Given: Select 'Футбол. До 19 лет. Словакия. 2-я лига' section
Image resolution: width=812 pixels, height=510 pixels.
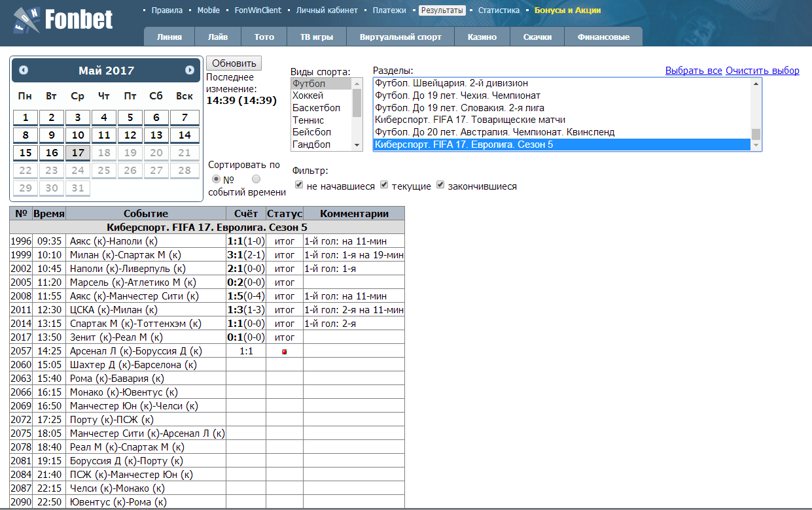Looking at the screenshot, I should coord(562,108).
